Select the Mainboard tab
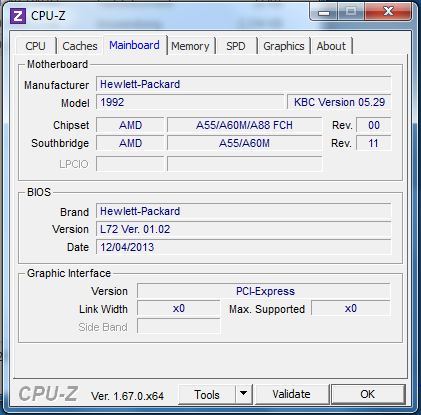 (x=134, y=45)
